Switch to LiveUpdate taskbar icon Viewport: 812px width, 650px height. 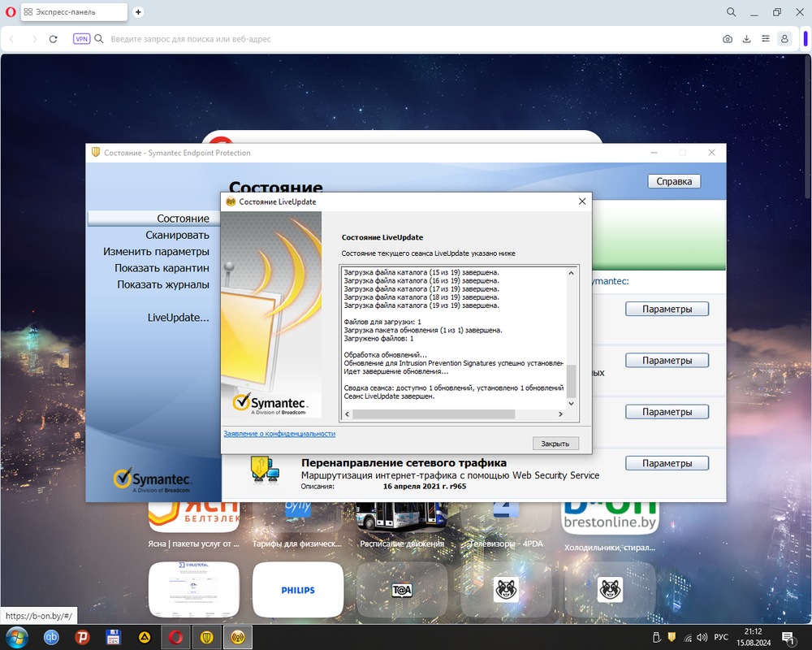[x=238, y=638]
